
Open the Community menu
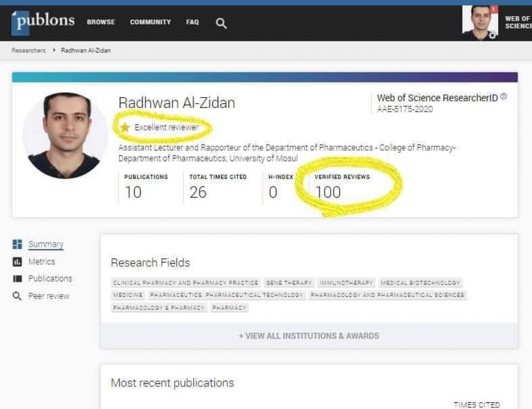pos(150,22)
